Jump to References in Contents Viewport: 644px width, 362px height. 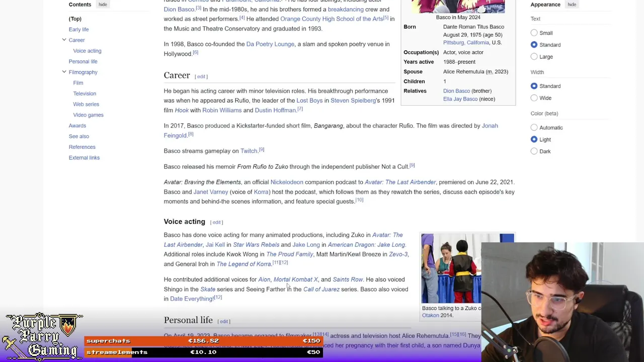(82, 147)
